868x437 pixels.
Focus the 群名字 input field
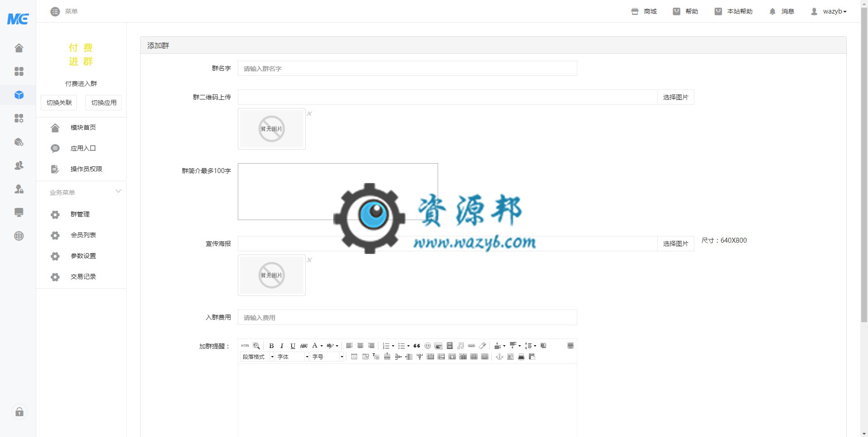(407, 68)
